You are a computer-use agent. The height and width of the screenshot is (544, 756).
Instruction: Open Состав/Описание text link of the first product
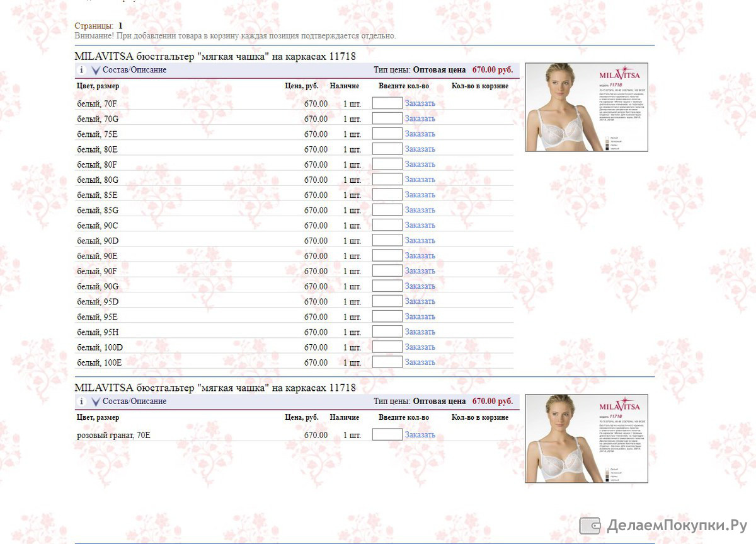click(134, 70)
